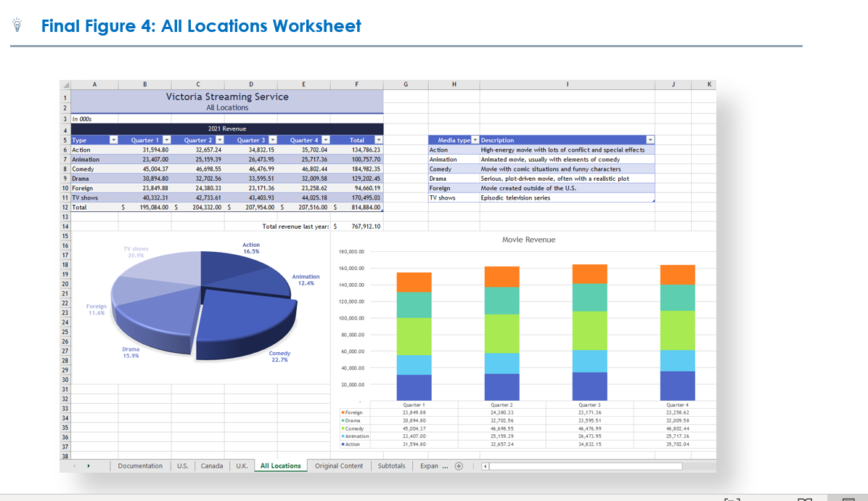Click the previous-sheet navigation arrow

[x=74, y=466]
